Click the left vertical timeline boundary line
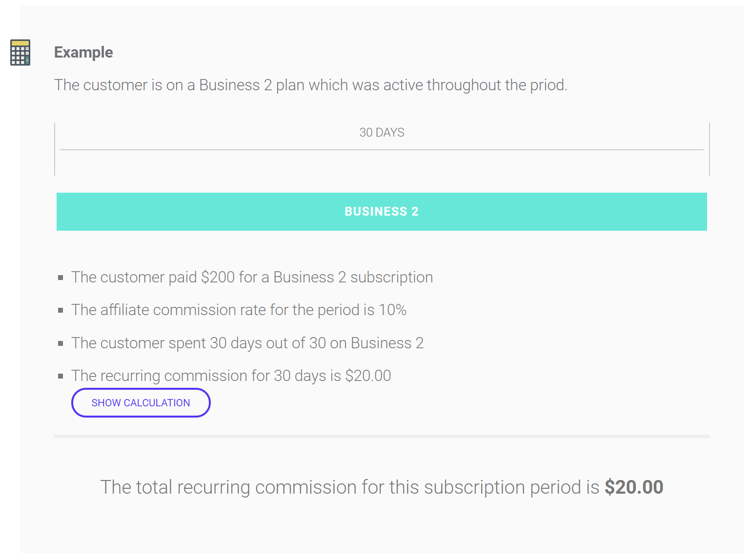Screen dimensions: 750x560 pyautogui.click(x=55, y=149)
